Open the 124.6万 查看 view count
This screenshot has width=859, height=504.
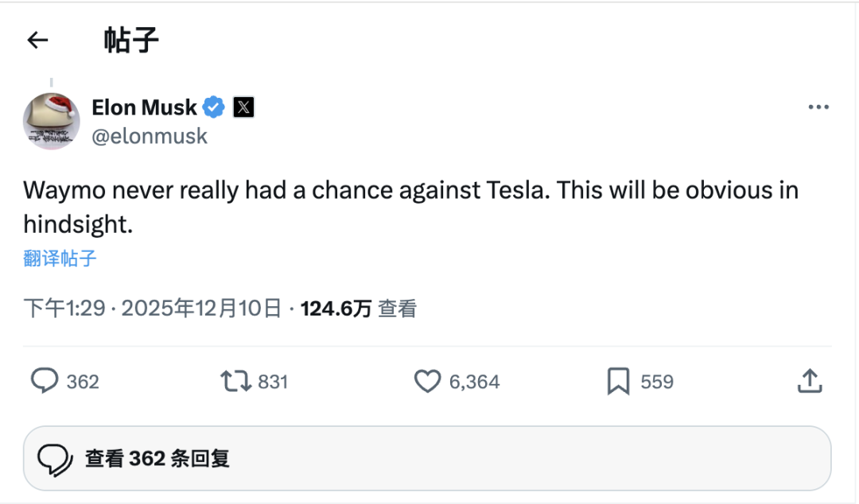[358, 308]
